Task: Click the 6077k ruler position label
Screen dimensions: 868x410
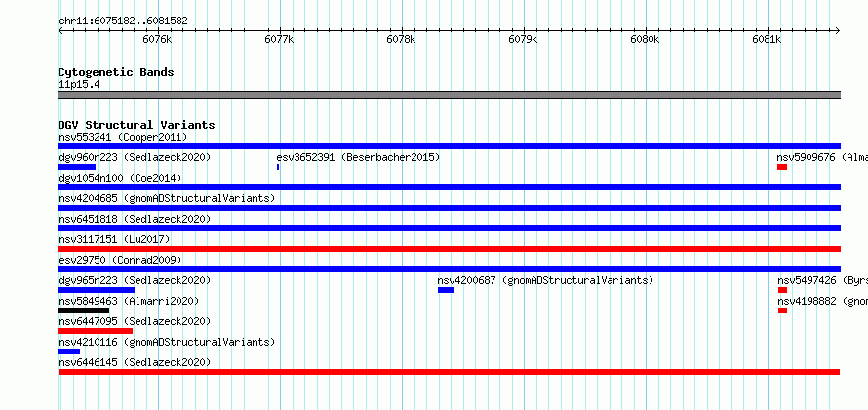Action: [279, 39]
